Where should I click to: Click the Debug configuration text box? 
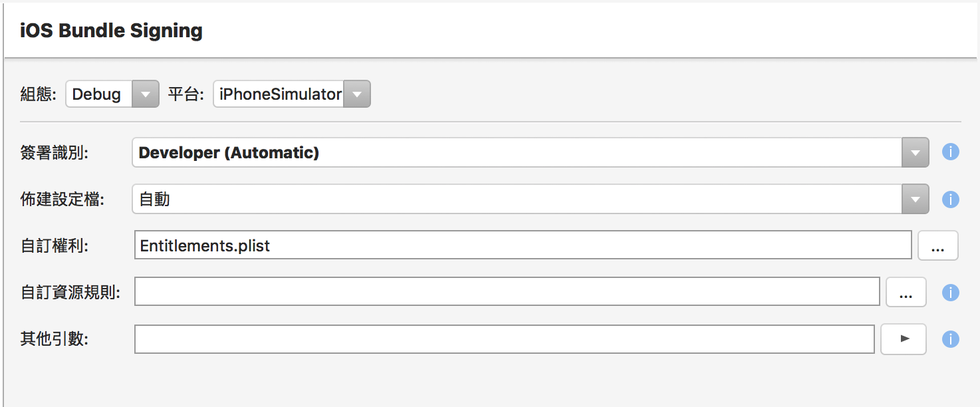[x=99, y=94]
